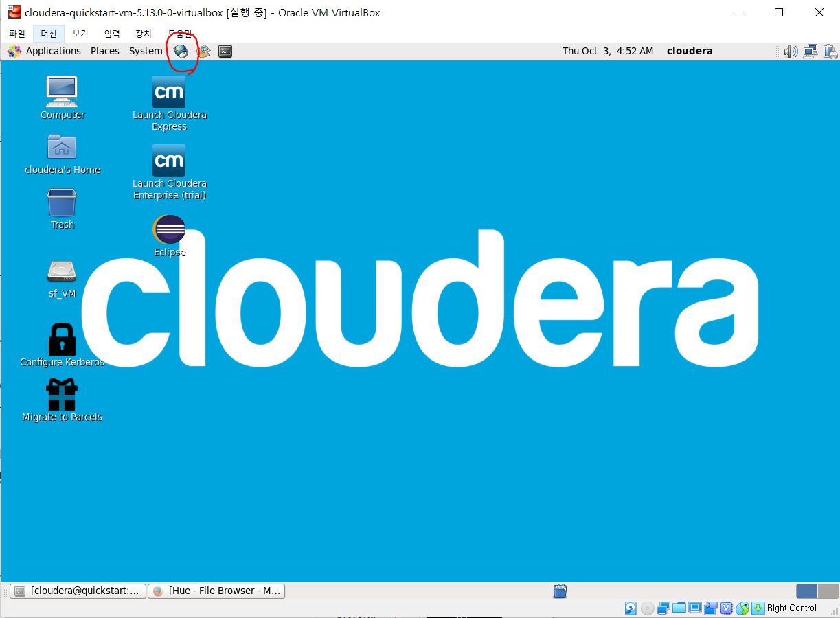The image size is (840, 618).
Task: Click the network connection icon in the top panel
Action: [810, 51]
